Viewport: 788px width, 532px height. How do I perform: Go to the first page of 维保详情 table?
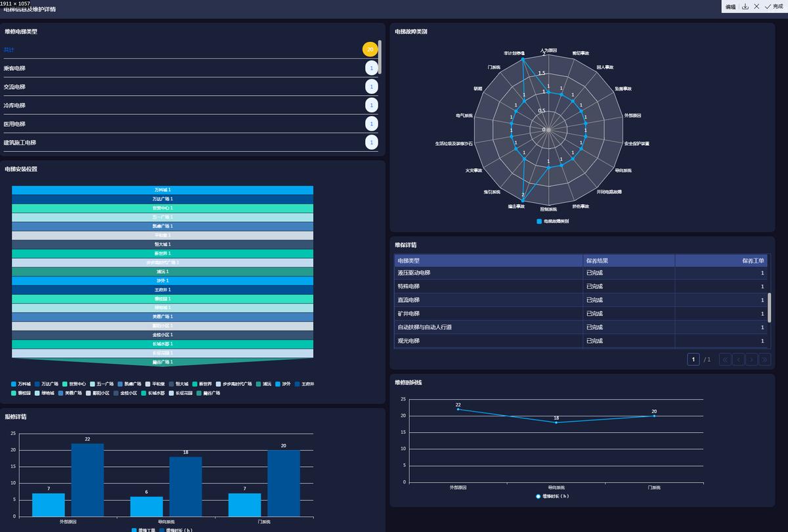(x=725, y=359)
